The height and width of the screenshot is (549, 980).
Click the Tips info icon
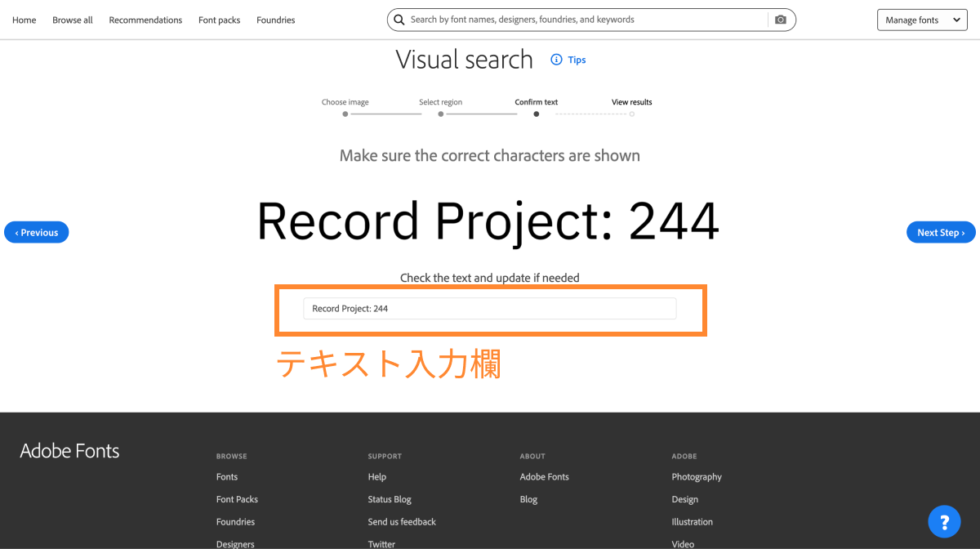(557, 60)
